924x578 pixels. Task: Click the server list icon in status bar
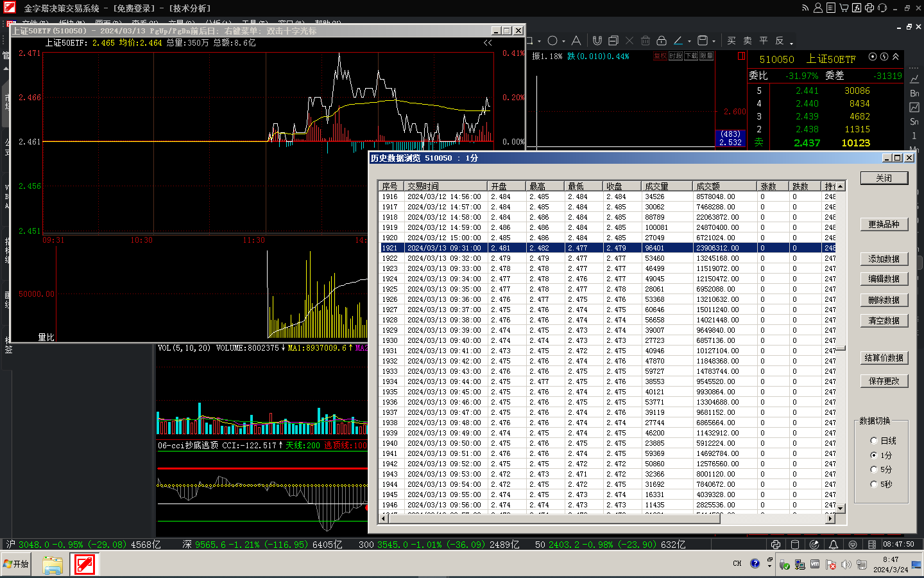click(872, 545)
